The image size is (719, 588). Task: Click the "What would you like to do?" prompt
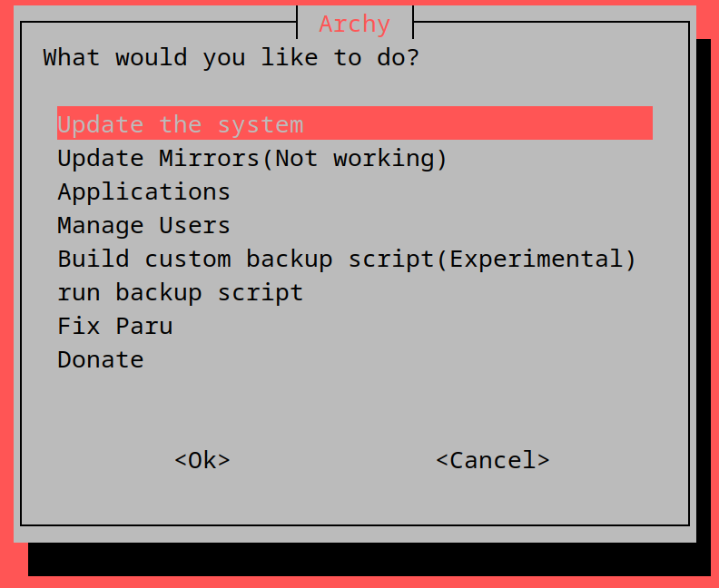click(x=231, y=57)
